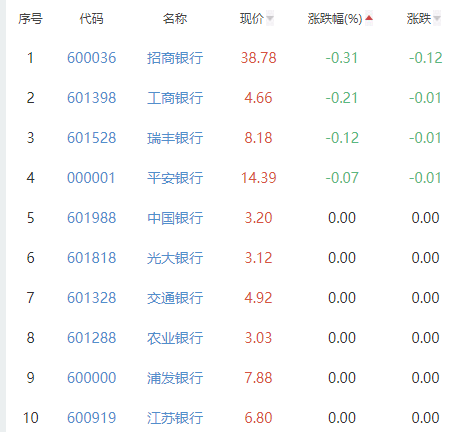Click the 涨跌幅(%) column header
The height and width of the screenshot is (432, 465).
335,19
